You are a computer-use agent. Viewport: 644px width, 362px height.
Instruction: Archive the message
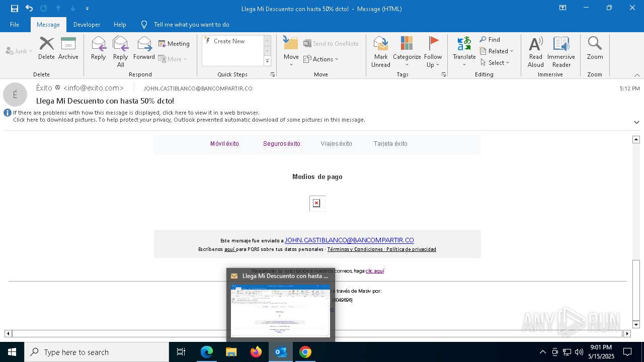click(x=68, y=49)
